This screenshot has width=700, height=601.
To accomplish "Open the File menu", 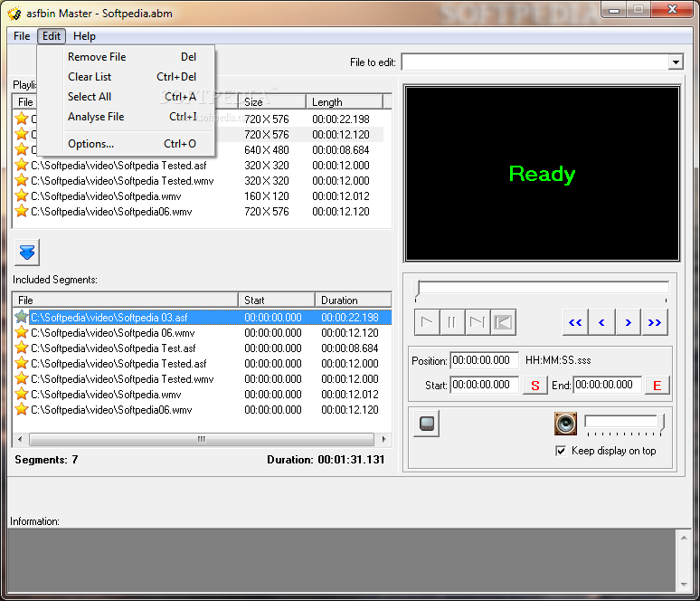I will [22, 36].
